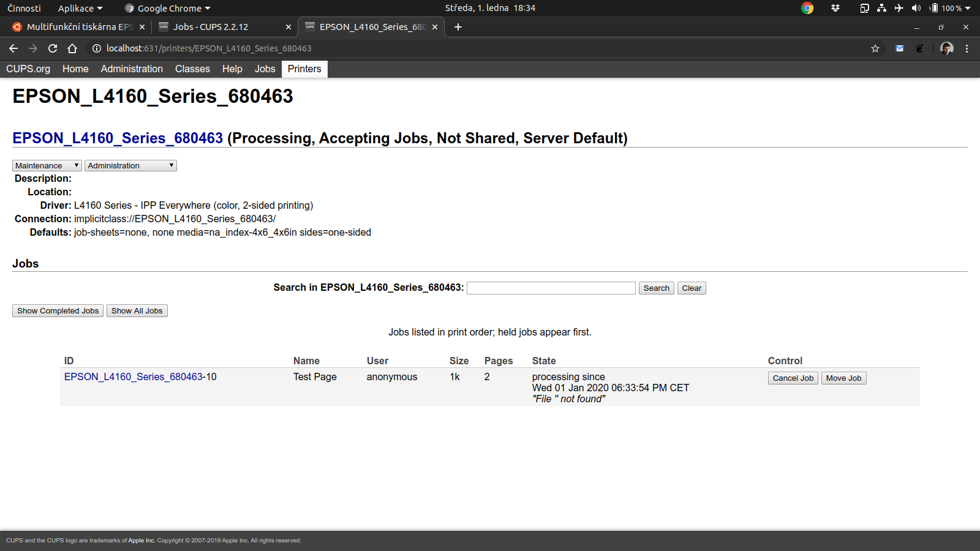View site information icon beside localhost URL

click(96, 48)
